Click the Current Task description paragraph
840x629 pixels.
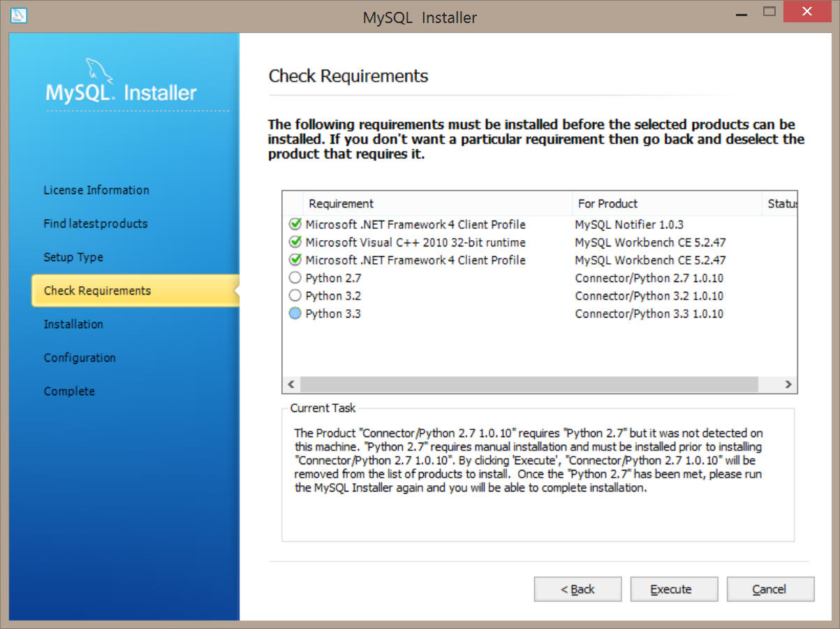(529, 461)
